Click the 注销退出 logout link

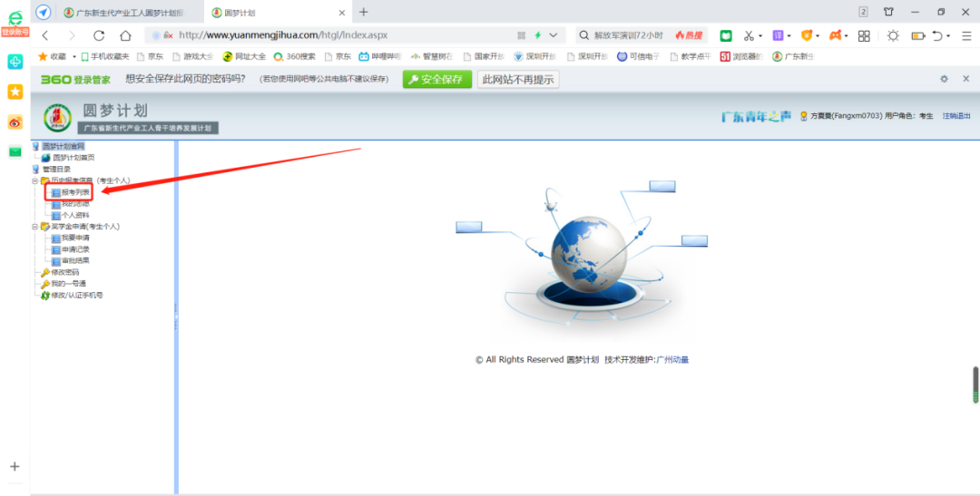pos(955,116)
